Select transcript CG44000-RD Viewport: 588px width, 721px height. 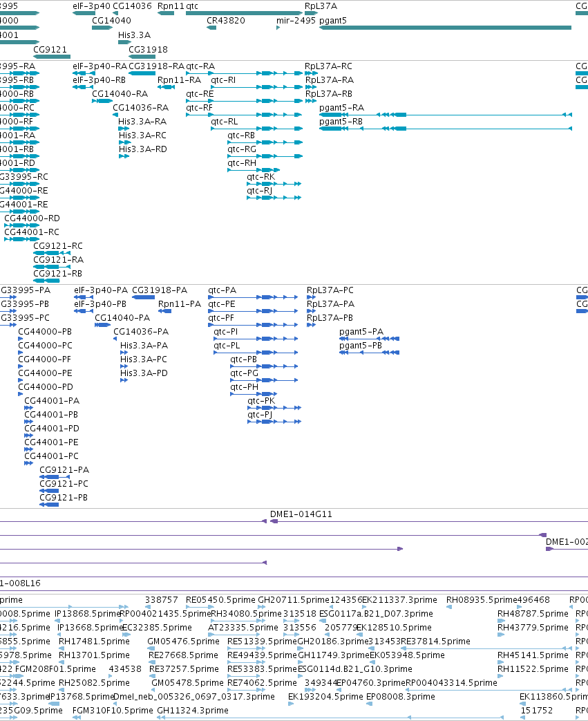tap(32, 218)
